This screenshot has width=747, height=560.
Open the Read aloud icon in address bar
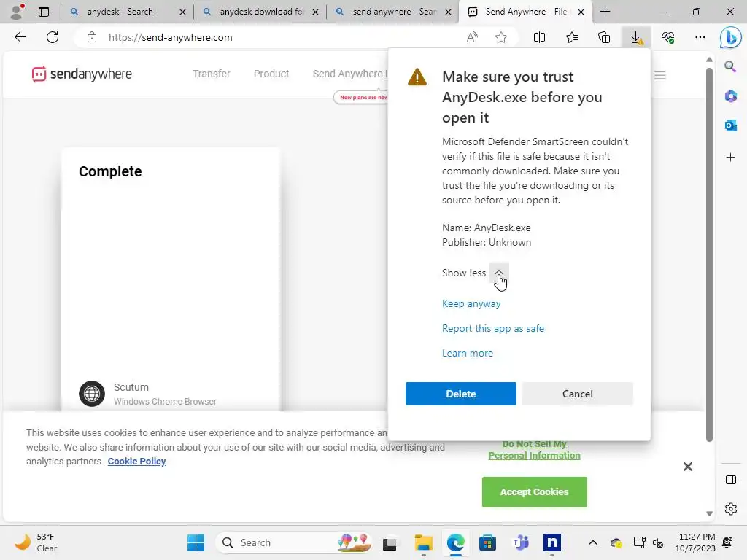(472, 37)
